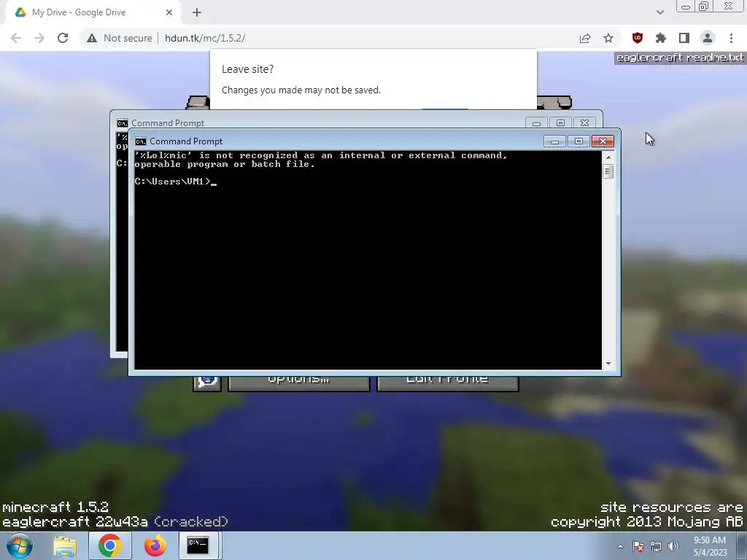
Task: Click back Command Prompt window title icon
Action: click(123, 123)
